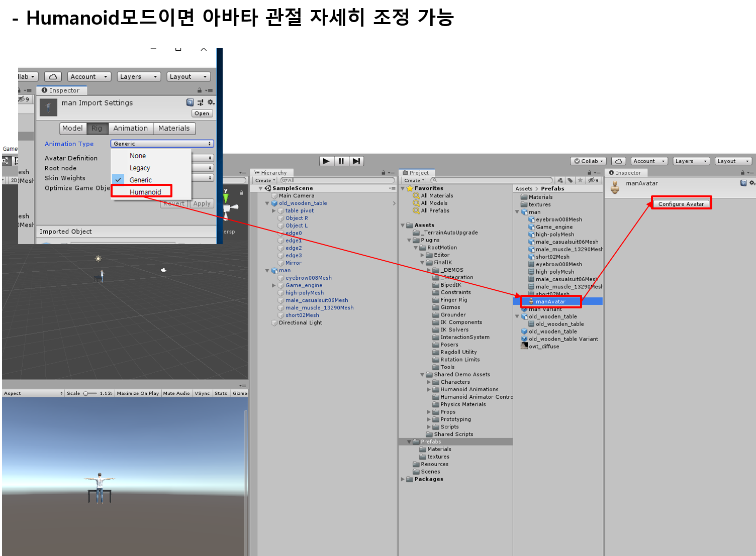Toggle Maximize On Play
The image size is (756, 556).
point(138,393)
